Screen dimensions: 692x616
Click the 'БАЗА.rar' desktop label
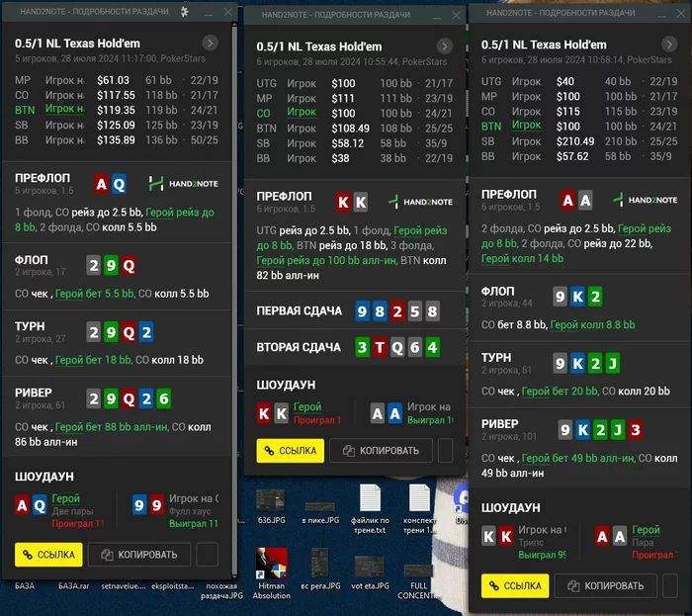(74, 586)
